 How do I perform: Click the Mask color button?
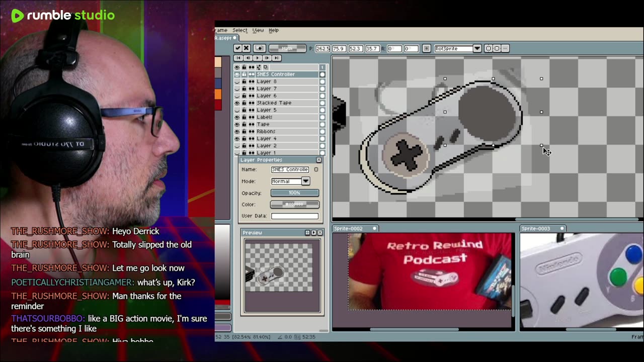(287, 48)
